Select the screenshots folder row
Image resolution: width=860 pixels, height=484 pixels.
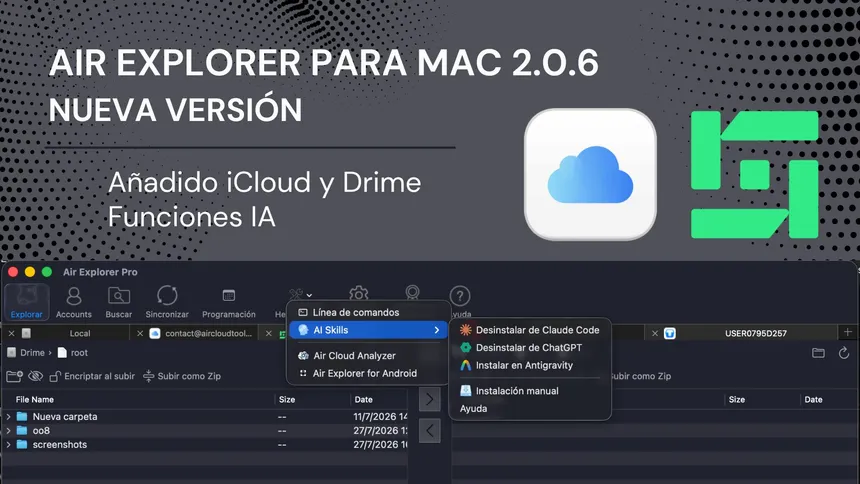click(204, 444)
